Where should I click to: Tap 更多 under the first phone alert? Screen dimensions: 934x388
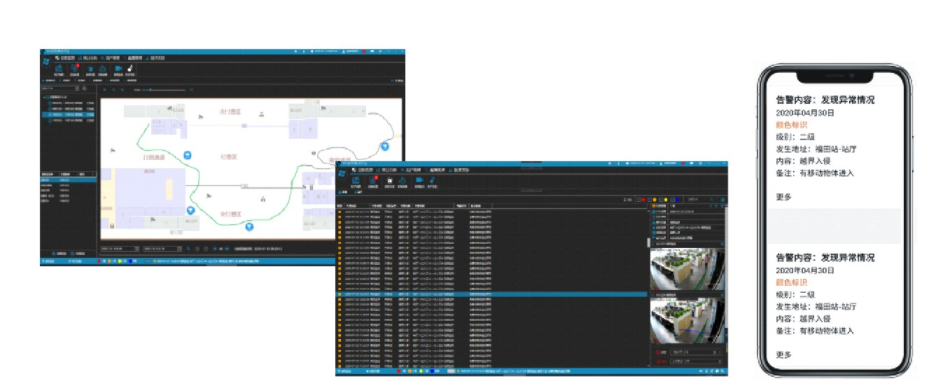coord(784,197)
